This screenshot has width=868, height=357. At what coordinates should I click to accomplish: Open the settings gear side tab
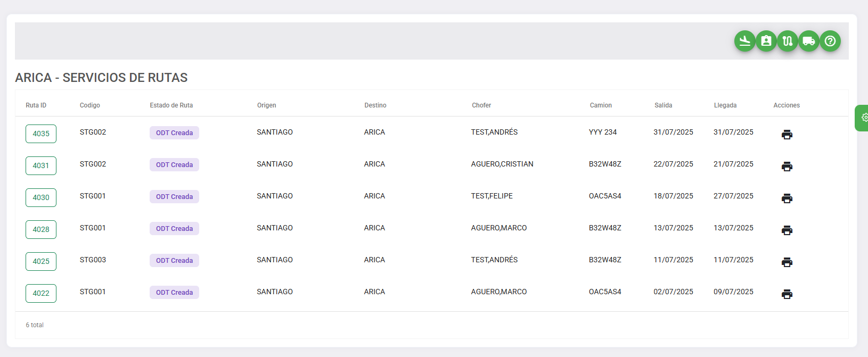tap(863, 118)
